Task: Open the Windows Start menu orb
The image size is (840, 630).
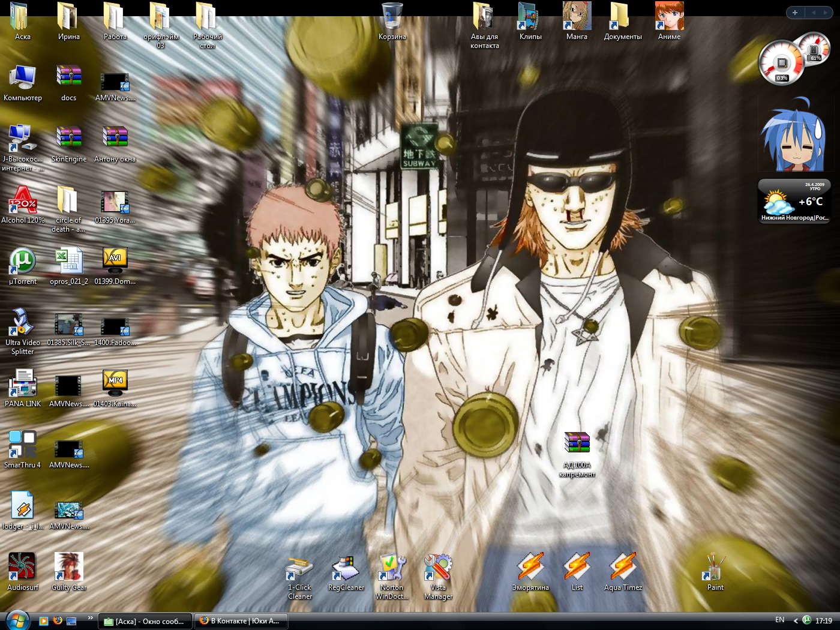Action: coord(17,620)
